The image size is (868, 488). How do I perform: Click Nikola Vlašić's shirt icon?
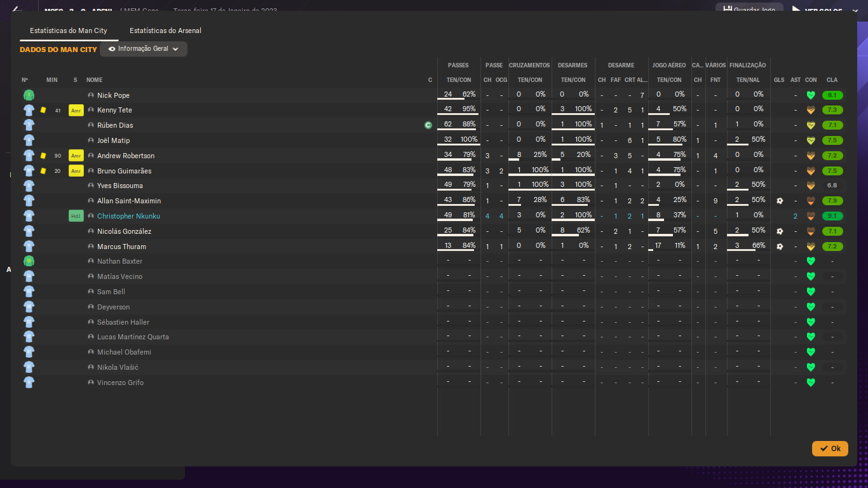[29, 367]
